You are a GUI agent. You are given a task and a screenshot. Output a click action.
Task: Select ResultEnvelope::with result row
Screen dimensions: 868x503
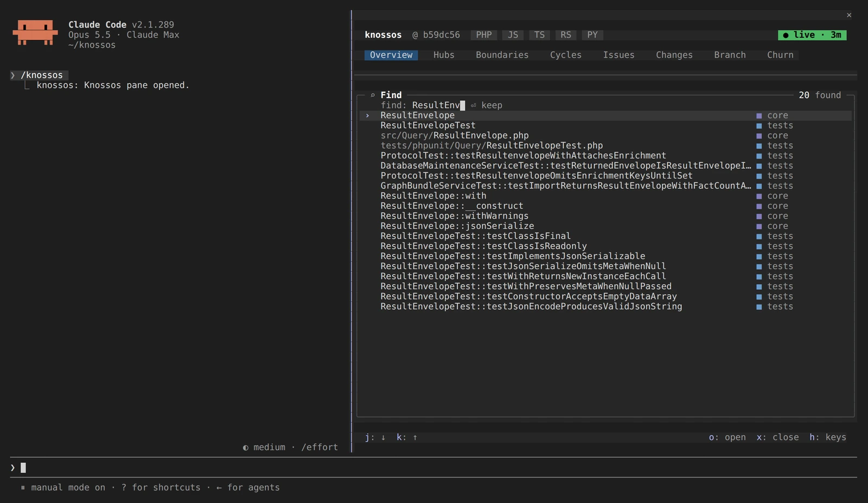pos(605,196)
